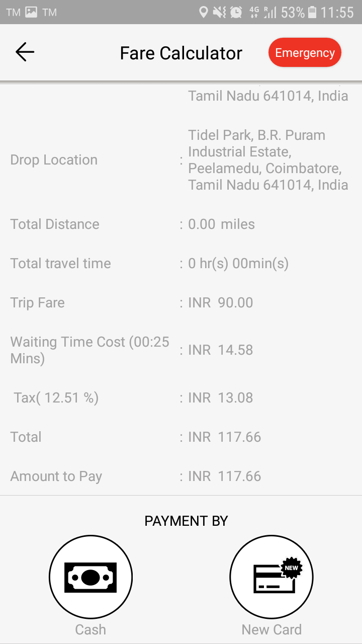Tap the Cash label

[90, 629]
